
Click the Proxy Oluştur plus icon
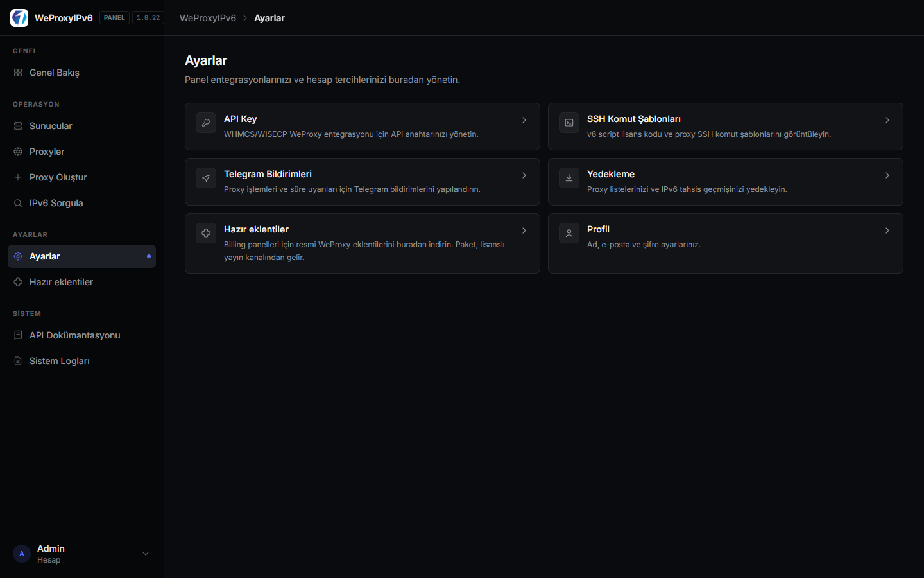(18, 177)
